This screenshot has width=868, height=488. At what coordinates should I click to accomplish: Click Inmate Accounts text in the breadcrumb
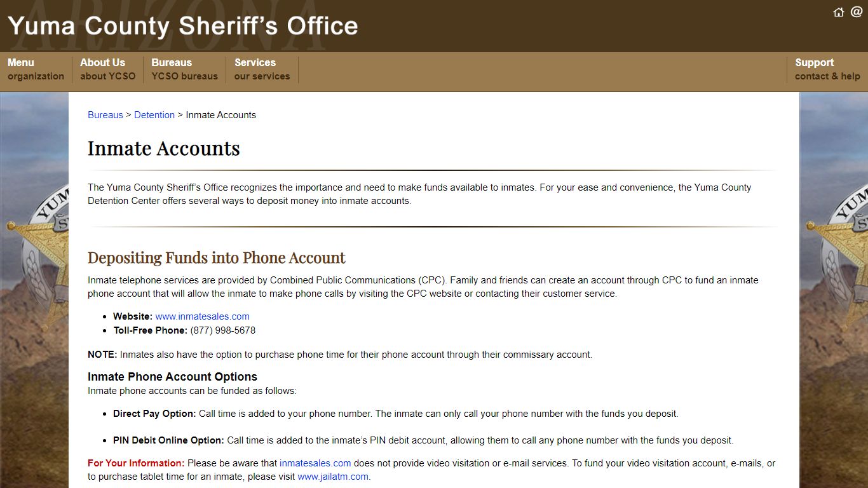[221, 115]
